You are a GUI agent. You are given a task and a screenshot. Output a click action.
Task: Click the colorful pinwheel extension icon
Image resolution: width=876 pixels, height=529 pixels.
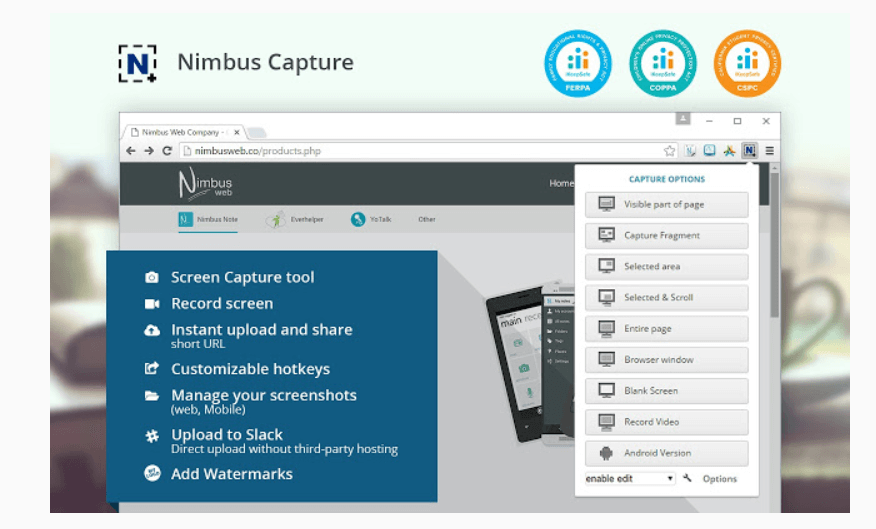(x=729, y=151)
